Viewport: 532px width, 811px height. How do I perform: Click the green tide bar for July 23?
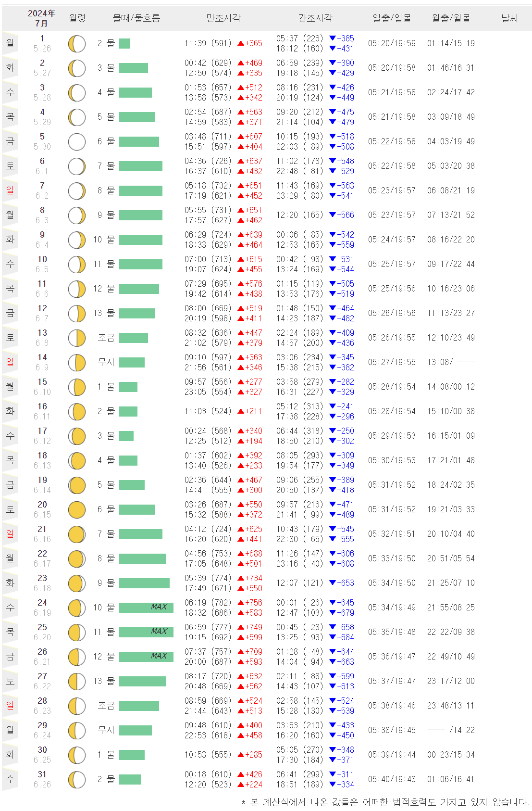144,583
